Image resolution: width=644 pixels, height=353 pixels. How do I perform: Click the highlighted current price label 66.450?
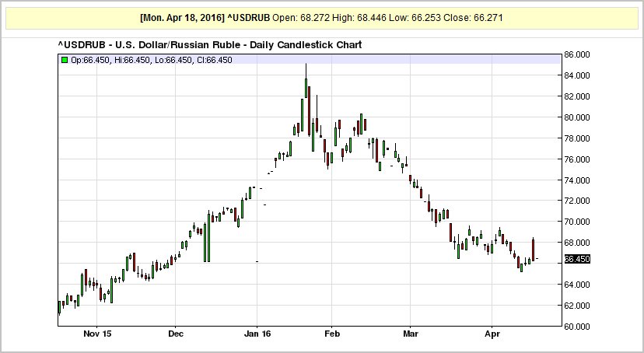[x=577, y=260]
